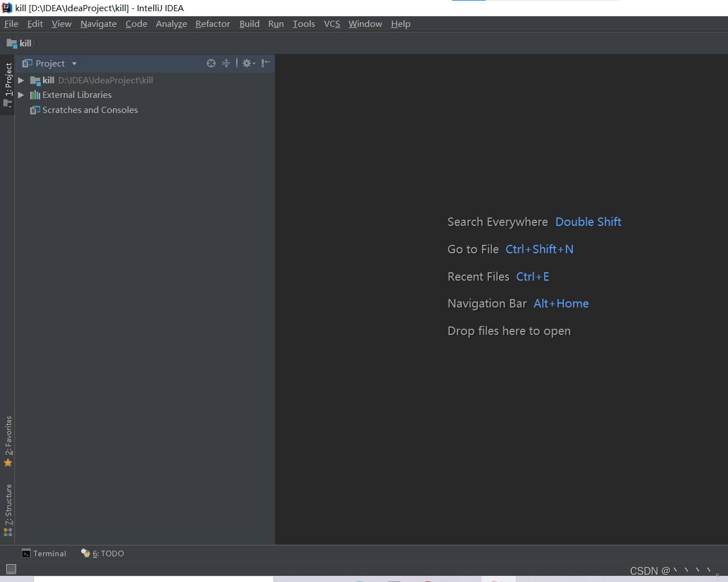Screen dimensions: 728x582
Task: Open the View menu
Action: [x=61, y=23]
